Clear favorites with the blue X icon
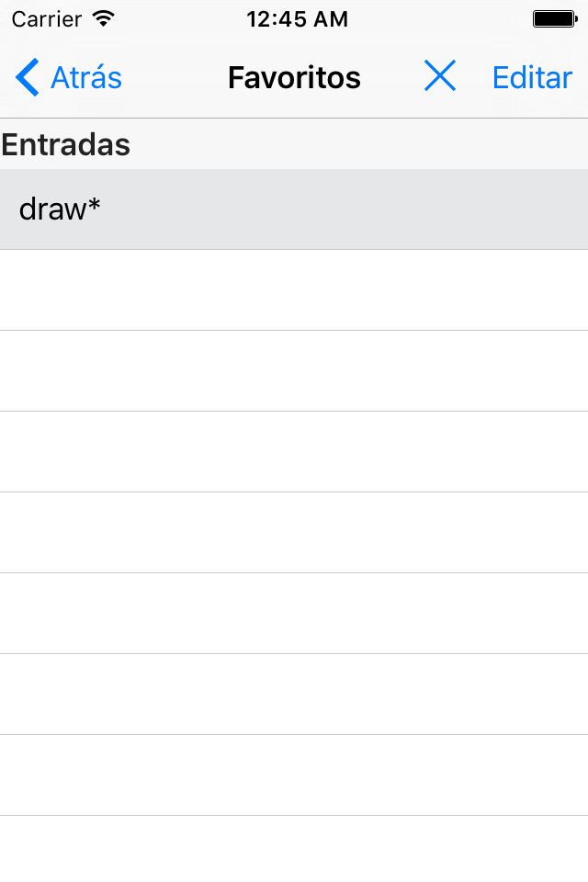 (x=440, y=76)
